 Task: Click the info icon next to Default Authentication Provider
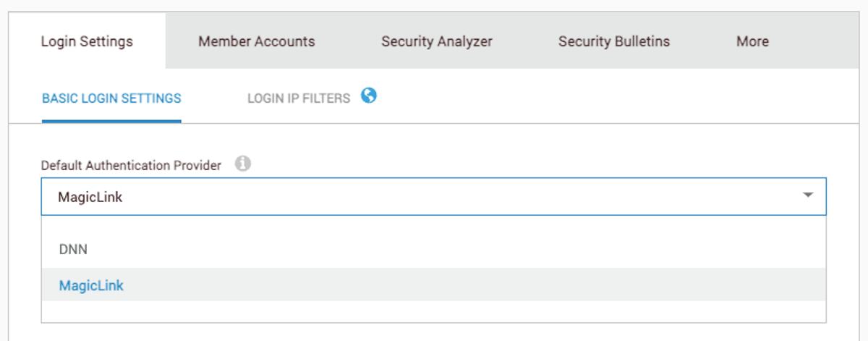point(243,164)
